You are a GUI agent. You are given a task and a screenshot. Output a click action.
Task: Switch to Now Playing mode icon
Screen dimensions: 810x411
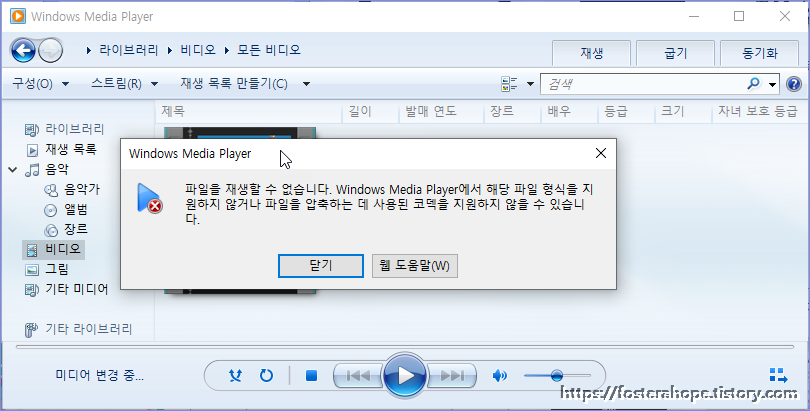(x=778, y=375)
